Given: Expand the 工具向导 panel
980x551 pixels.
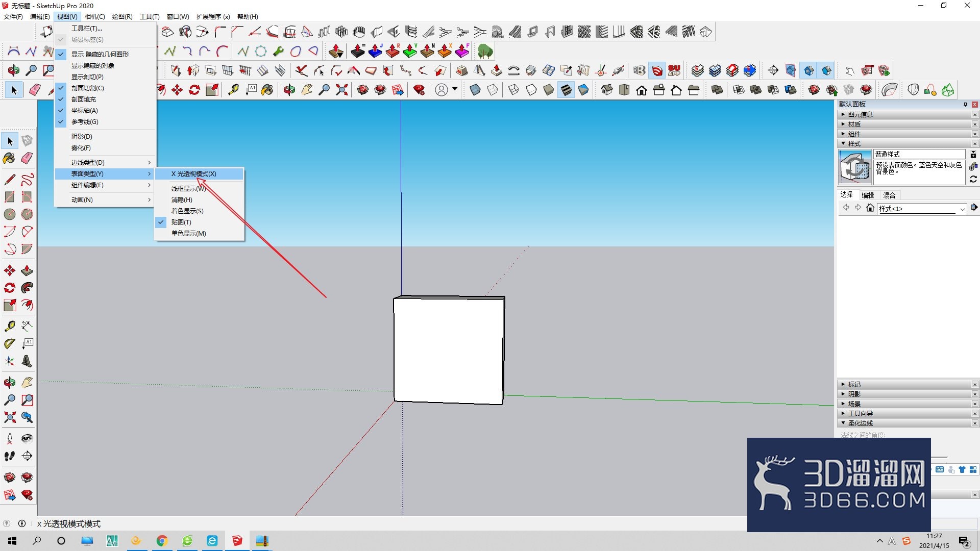Looking at the screenshot, I should (x=904, y=414).
